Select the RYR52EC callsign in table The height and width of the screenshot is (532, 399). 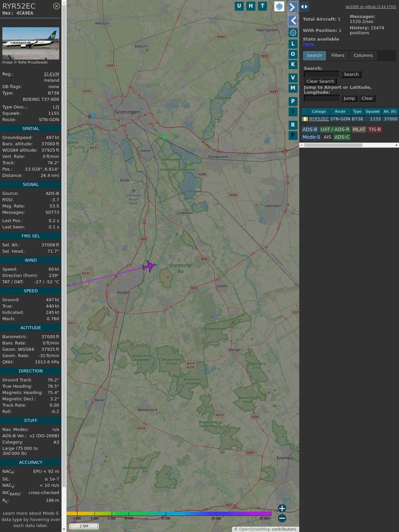pos(319,119)
